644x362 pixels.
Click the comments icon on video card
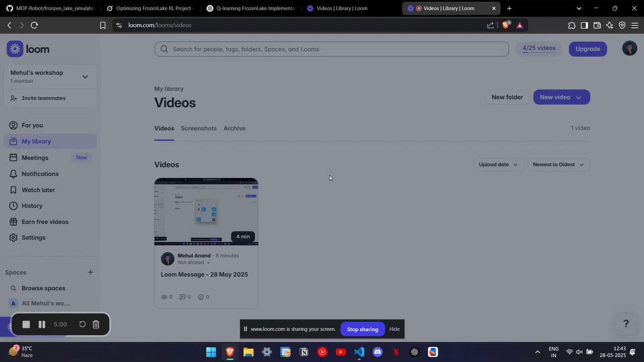click(x=183, y=297)
